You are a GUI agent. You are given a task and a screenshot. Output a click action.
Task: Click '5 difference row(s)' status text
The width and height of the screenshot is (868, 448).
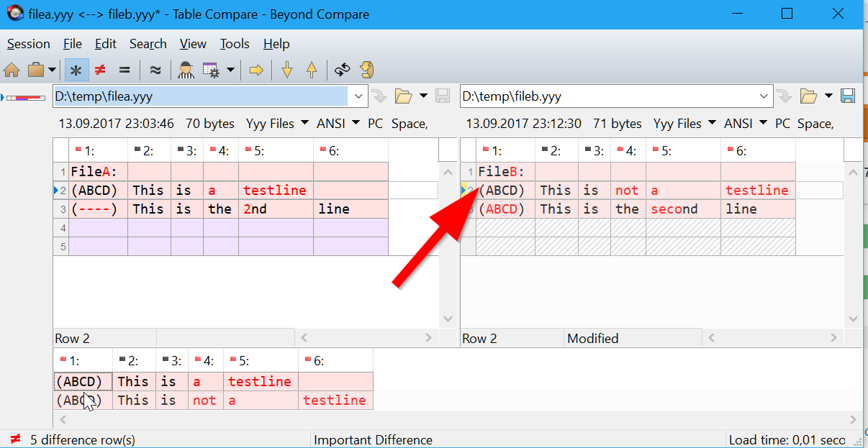click(83, 440)
